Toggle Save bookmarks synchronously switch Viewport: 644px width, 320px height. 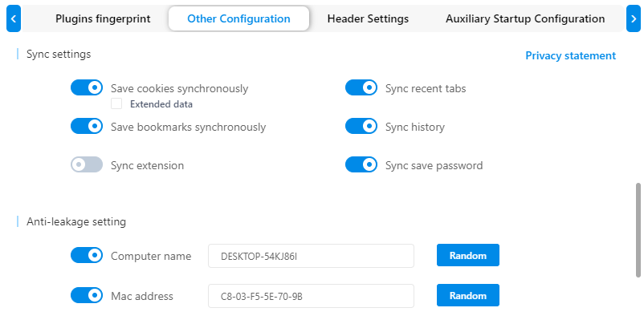click(87, 126)
